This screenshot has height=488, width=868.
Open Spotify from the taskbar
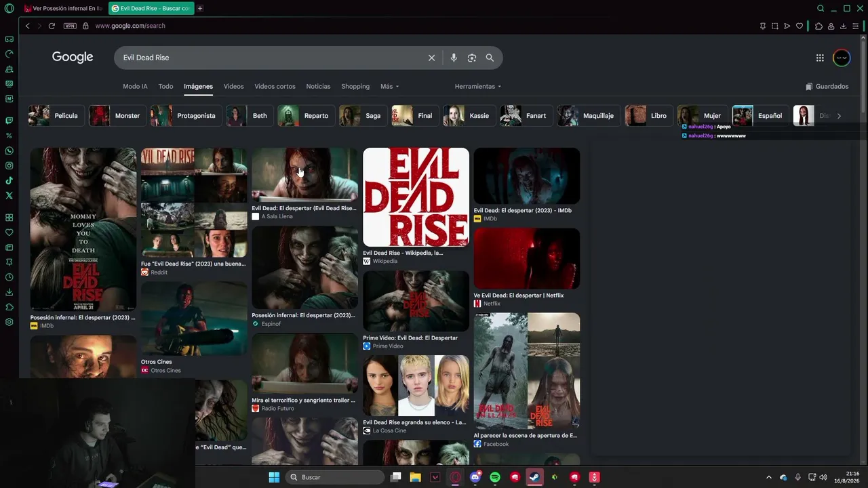[495, 477]
